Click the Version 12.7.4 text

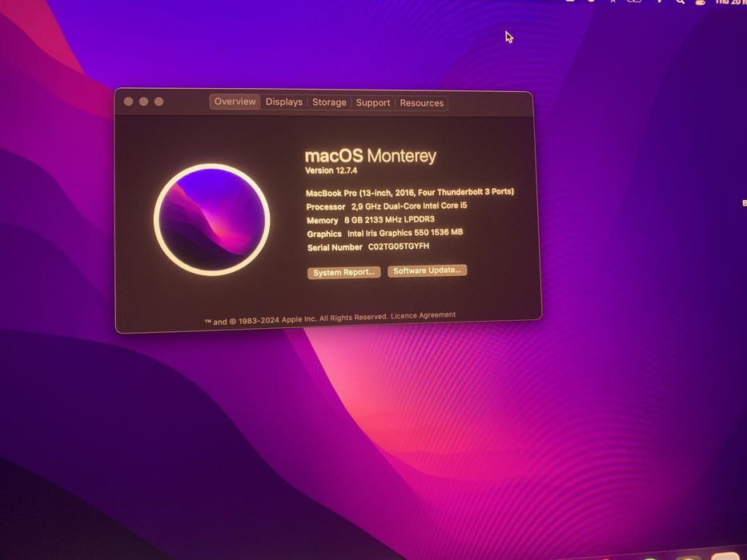(331, 170)
